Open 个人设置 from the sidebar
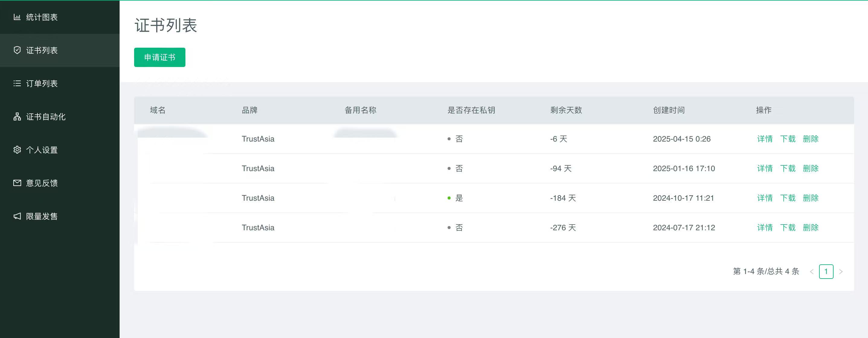 coord(59,150)
